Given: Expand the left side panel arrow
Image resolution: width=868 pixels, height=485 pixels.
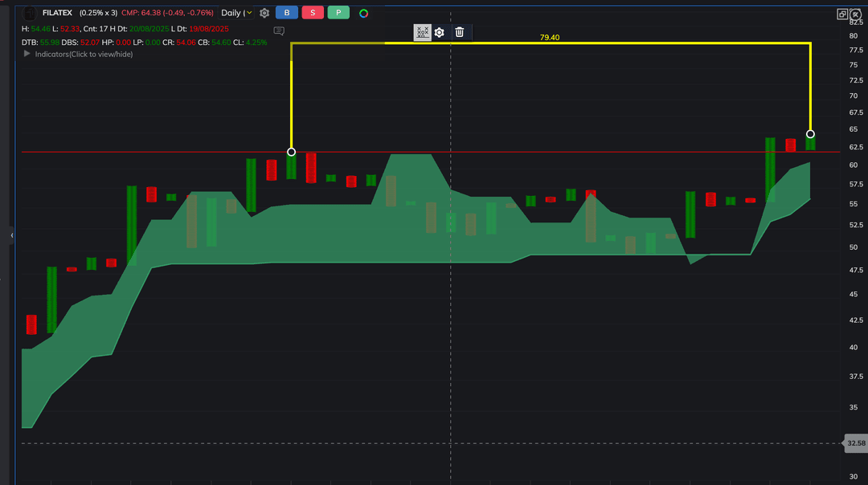Looking at the screenshot, I should coord(11,235).
